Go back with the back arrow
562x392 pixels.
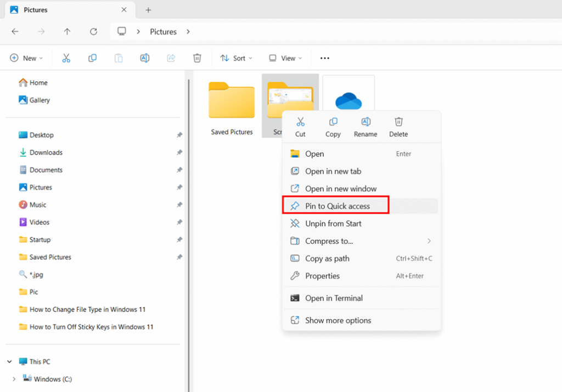click(x=15, y=31)
